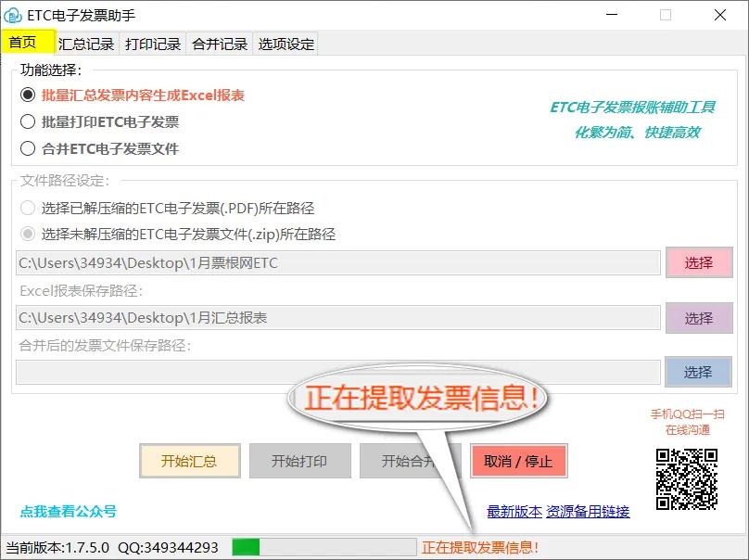Click status text 正在提取发票信息! in status bar
This screenshot has height=560, width=749.
(x=480, y=548)
